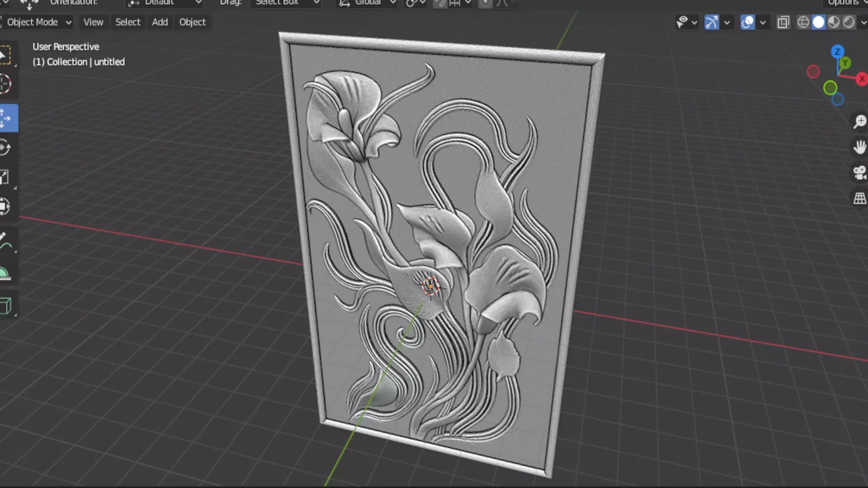Toggle proportional editing in header
Viewport: 868px width, 488px height.
pos(486,3)
